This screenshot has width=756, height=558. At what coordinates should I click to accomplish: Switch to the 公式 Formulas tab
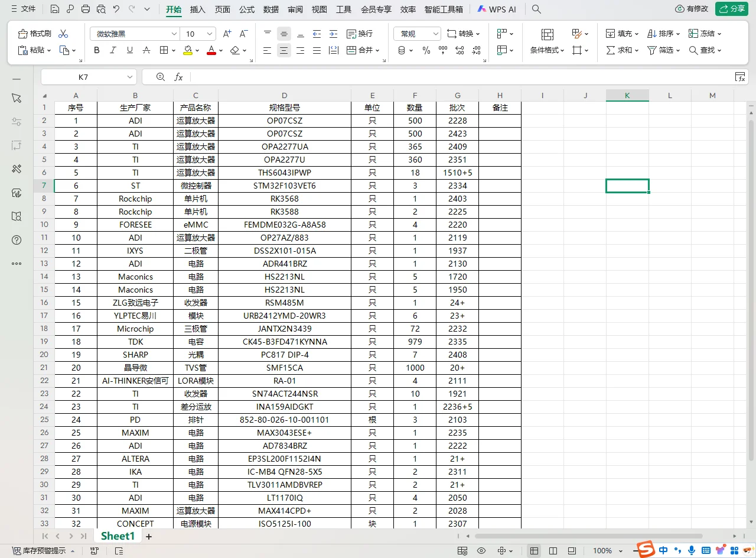tap(247, 9)
